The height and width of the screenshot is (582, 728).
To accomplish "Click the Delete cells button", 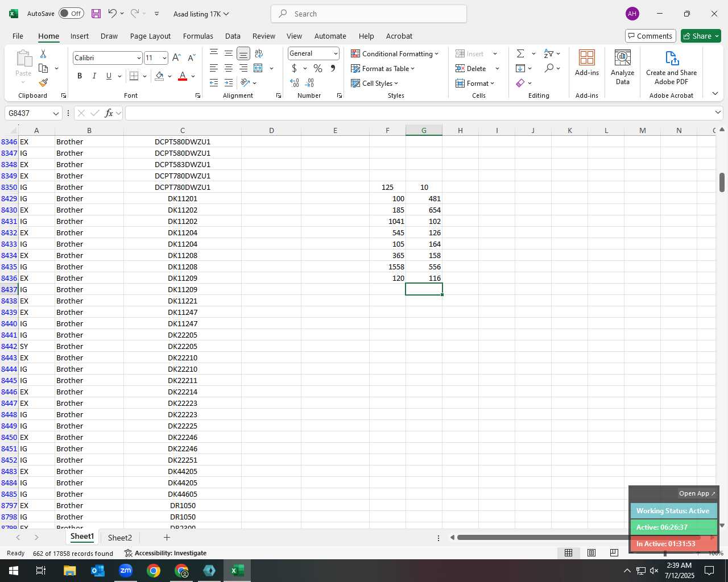I will pyautogui.click(x=471, y=69).
